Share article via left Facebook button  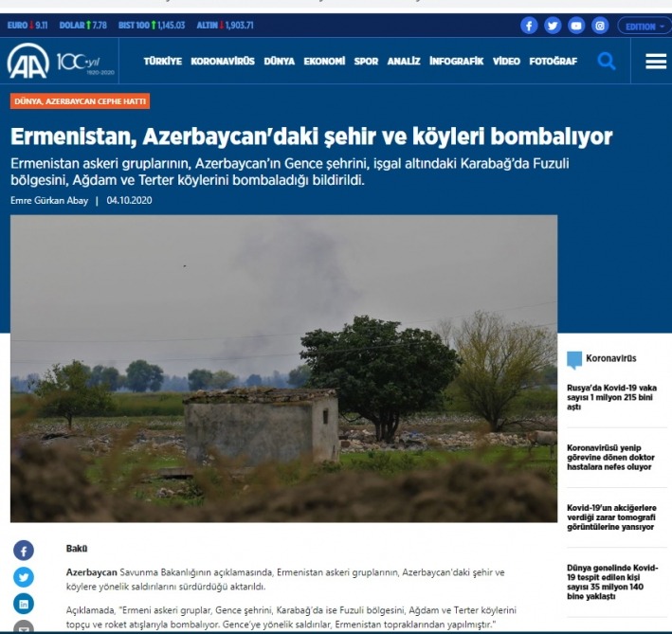(x=24, y=551)
